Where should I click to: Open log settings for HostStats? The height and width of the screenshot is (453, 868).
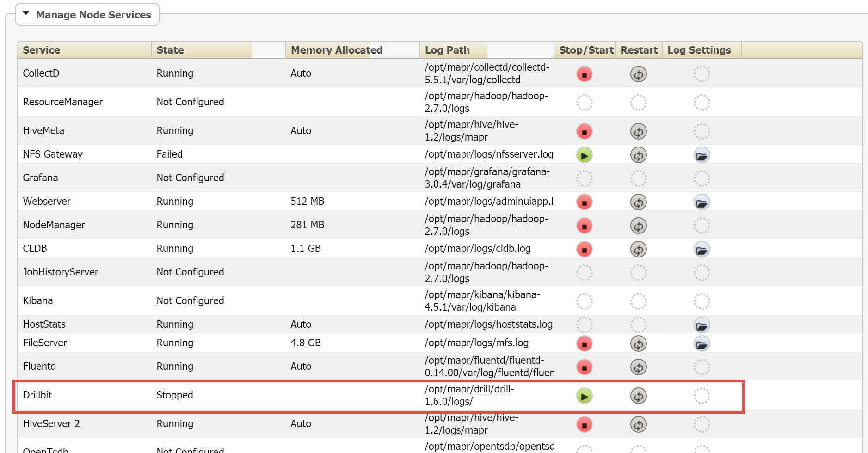tap(702, 325)
